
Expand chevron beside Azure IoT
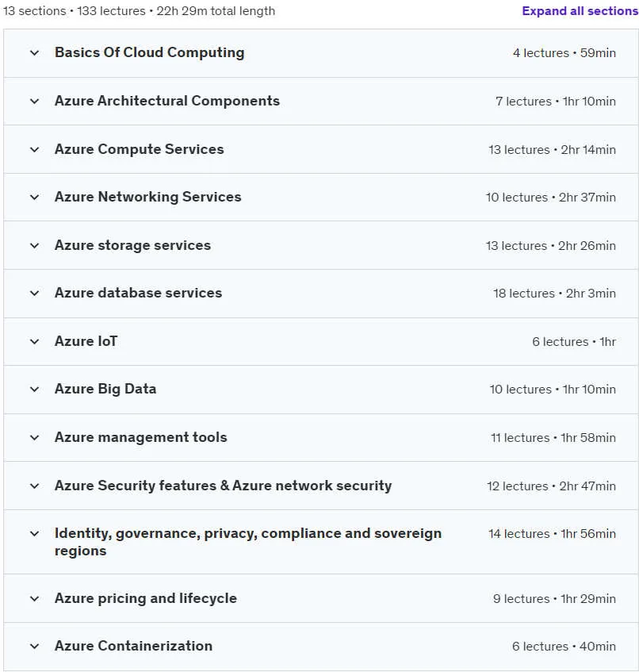tap(35, 342)
